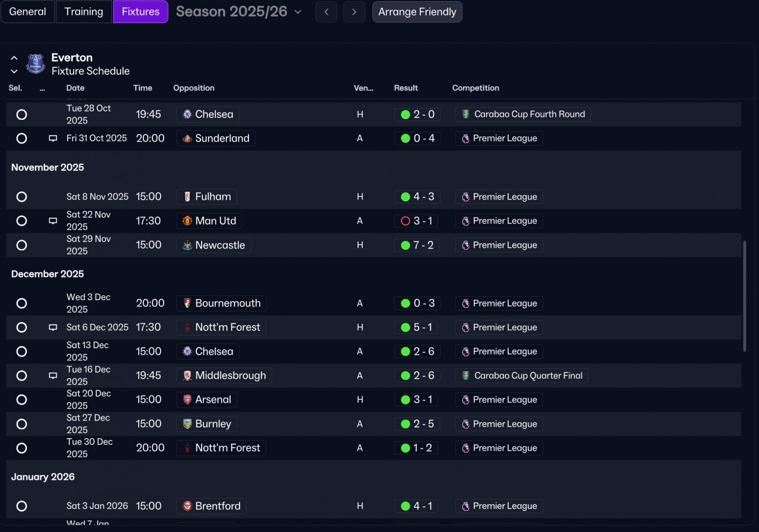Click the Everton club crest icon
The width and height of the screenshot is (759, 532).
(36, 64)
